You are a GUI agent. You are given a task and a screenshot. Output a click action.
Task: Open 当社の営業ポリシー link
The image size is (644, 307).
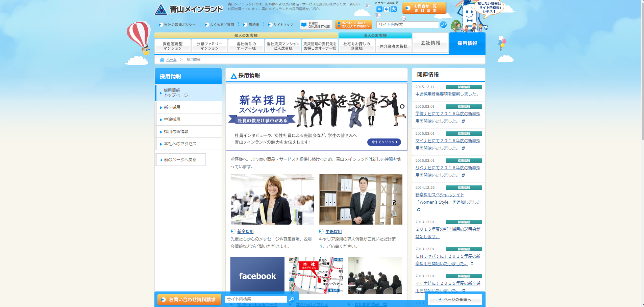point(177,25)
